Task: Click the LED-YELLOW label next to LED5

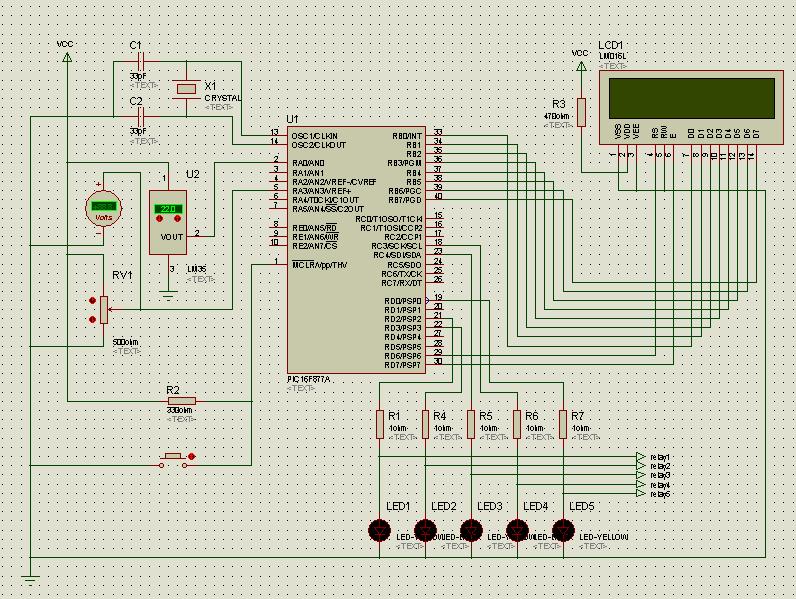Action: click(604, 537)
